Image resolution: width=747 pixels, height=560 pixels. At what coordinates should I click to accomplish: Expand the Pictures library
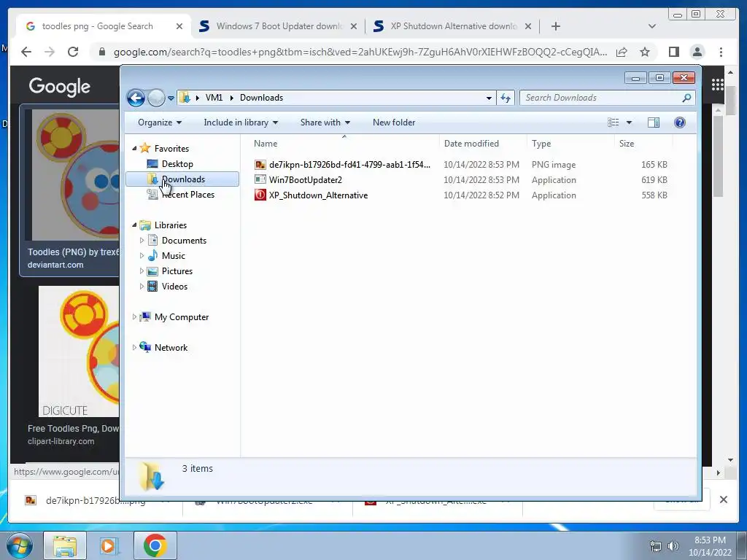[142, 271]
